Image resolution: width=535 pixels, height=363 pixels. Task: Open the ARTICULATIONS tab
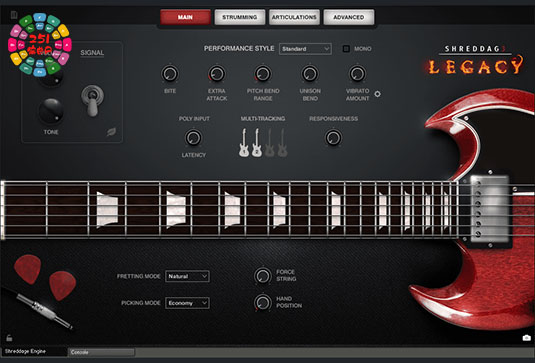click(x=294, y=17)
